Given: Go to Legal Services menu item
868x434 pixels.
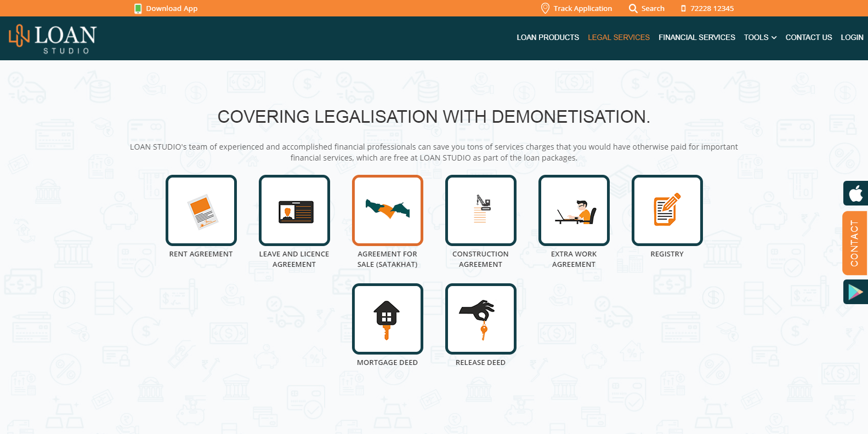Looking at the screenshot, I should (x=619, y=37).
